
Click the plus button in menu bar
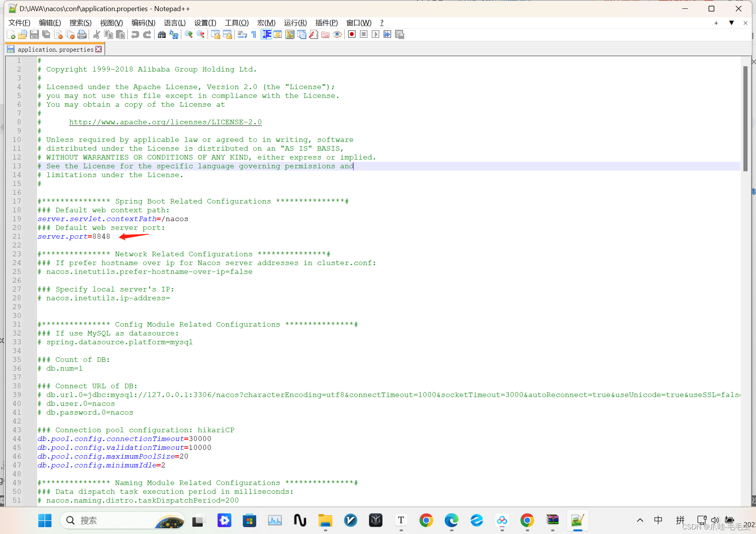716,23
